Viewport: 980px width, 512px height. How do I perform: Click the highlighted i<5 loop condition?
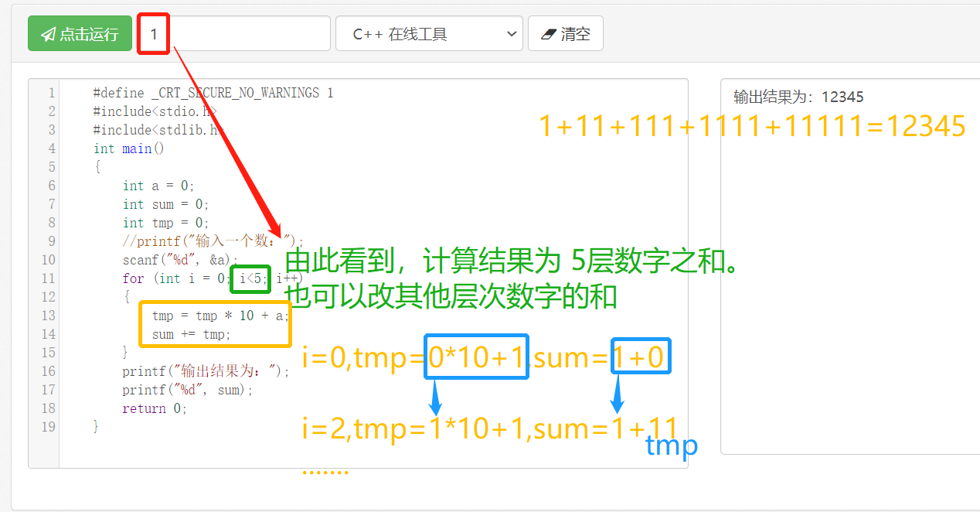coord(250,278)
